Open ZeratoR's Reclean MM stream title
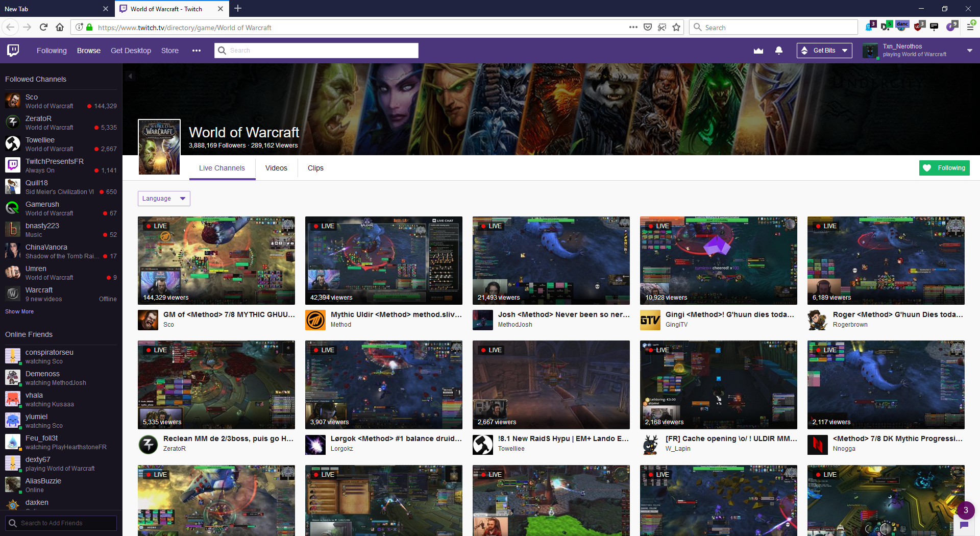This screenshot has height=536, width=980. (x=228, y=438)
